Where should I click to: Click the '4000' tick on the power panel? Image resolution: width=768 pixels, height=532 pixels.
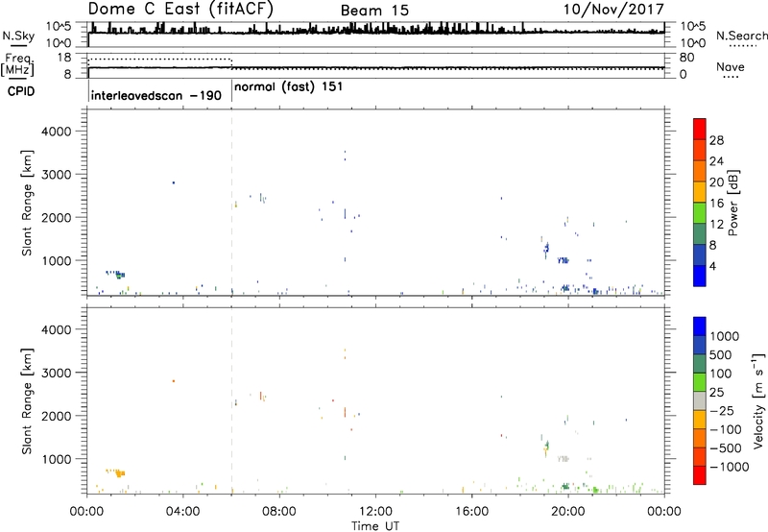(x=57, y=132)
